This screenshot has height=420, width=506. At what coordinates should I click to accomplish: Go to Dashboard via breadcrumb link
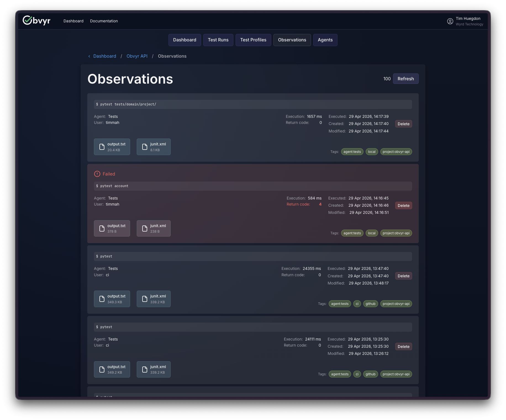coord(105,56)
